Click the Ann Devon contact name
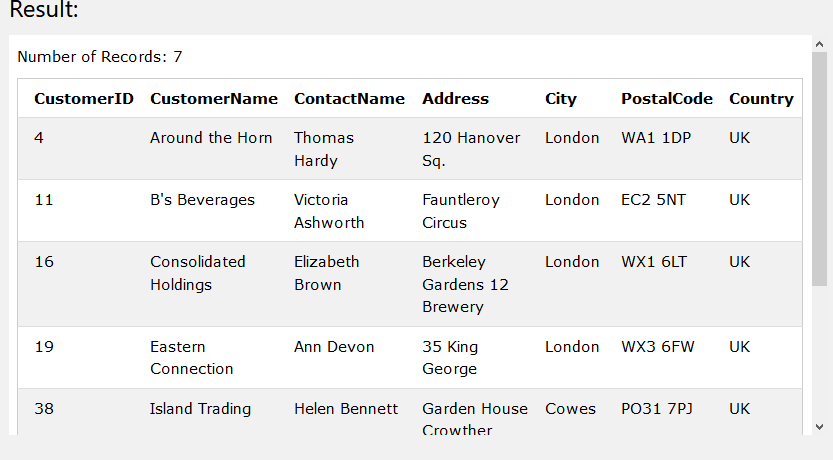This screenshot has height=460, width=833. [334, 347]
